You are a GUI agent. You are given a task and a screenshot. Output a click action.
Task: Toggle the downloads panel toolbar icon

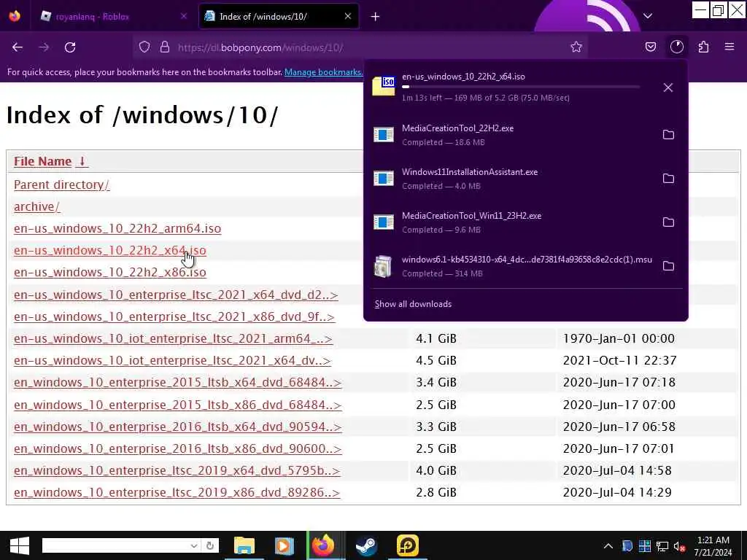pos(676,47)
